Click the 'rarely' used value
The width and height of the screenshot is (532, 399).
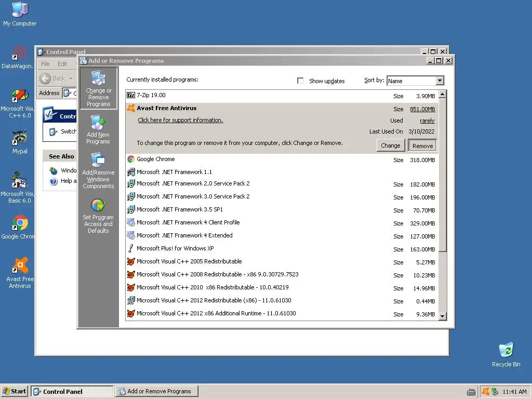pyautogui.click(x=427, y=121)
